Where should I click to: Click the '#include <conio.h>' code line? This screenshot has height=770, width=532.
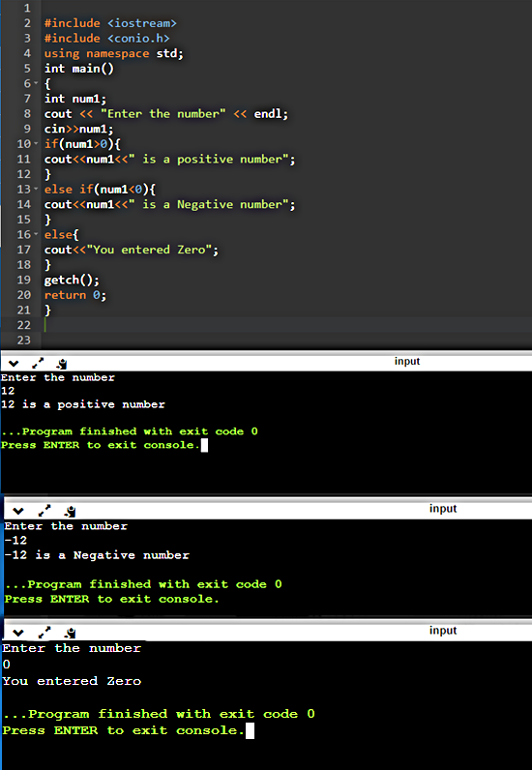(x=107, y=38)
